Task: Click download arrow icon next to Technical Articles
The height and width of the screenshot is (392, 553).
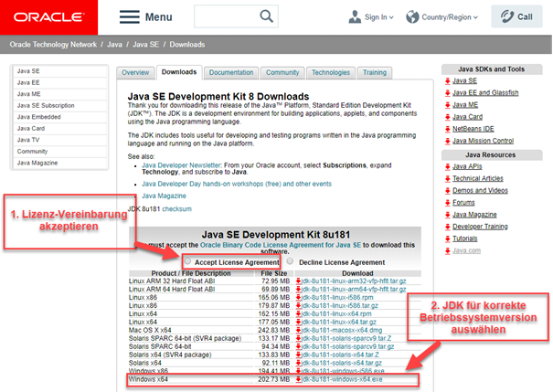Action: (x=448, y=179)
